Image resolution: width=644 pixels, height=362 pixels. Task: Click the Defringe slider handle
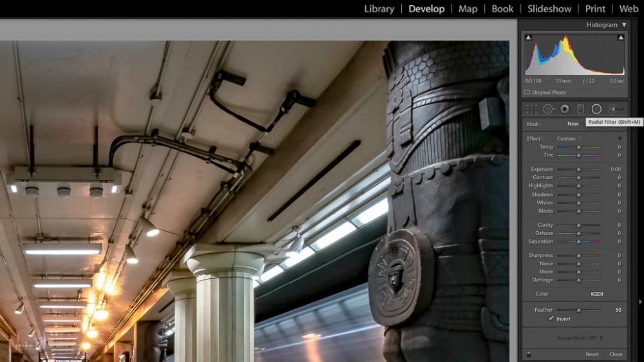579,280
